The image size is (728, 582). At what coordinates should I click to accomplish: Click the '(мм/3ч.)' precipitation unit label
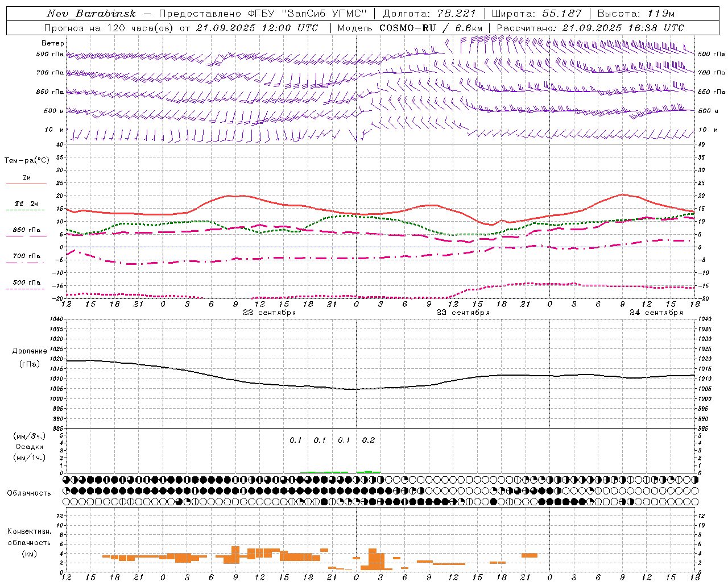[x=30, y=436]
